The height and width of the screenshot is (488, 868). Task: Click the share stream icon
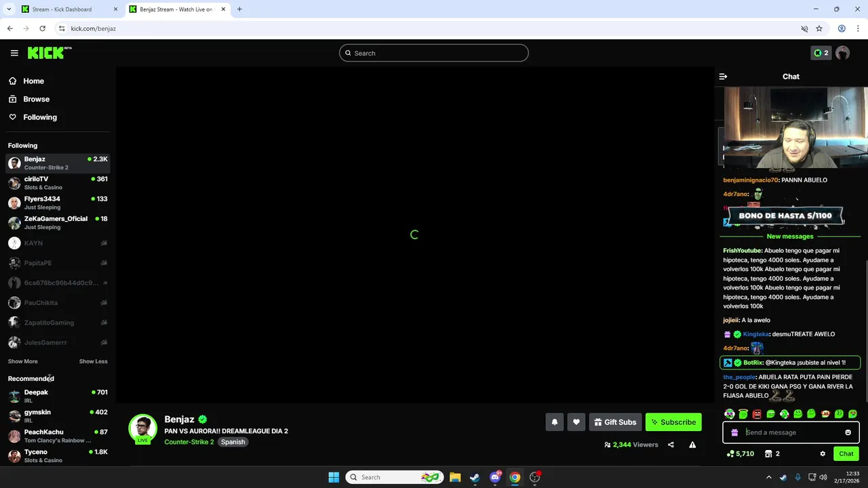click(671, 445)
